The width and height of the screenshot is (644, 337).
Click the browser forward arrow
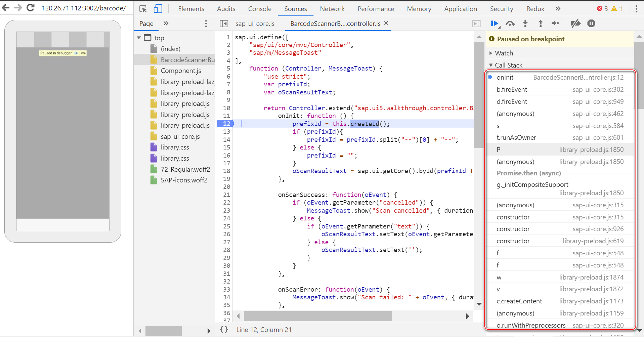coord(18,8)
